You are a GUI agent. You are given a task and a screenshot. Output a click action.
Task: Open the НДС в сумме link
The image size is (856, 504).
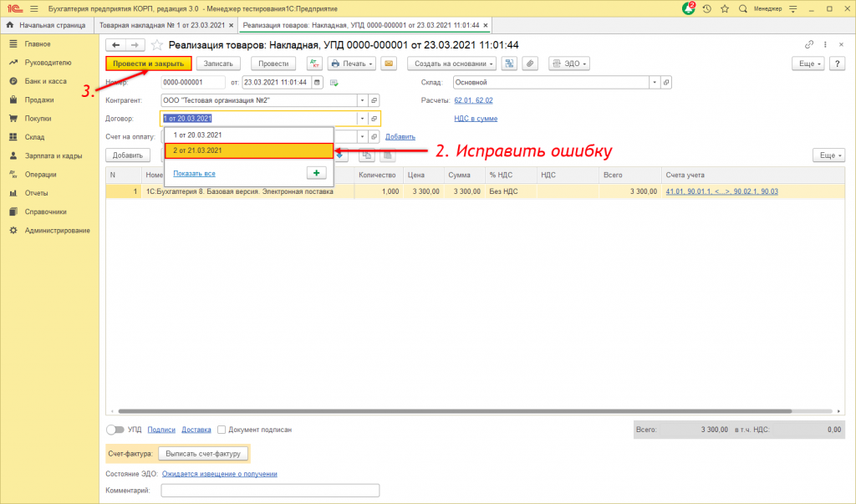point(476,119)
